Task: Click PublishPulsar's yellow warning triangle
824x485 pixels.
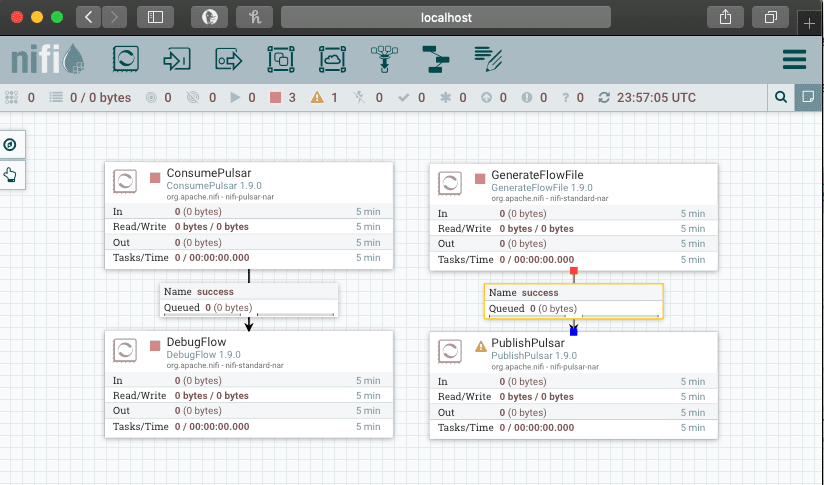Action: pyautogui.click(x=480, y=346)
